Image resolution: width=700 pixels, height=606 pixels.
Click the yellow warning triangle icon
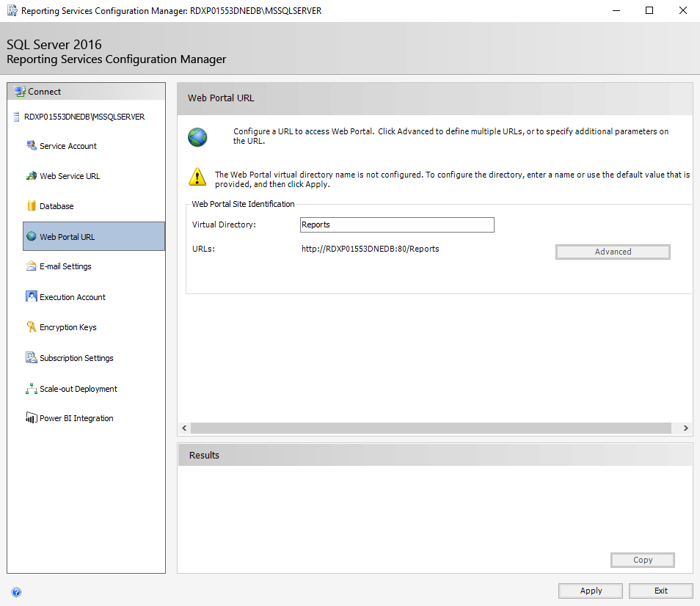click(x=197, y=177)
